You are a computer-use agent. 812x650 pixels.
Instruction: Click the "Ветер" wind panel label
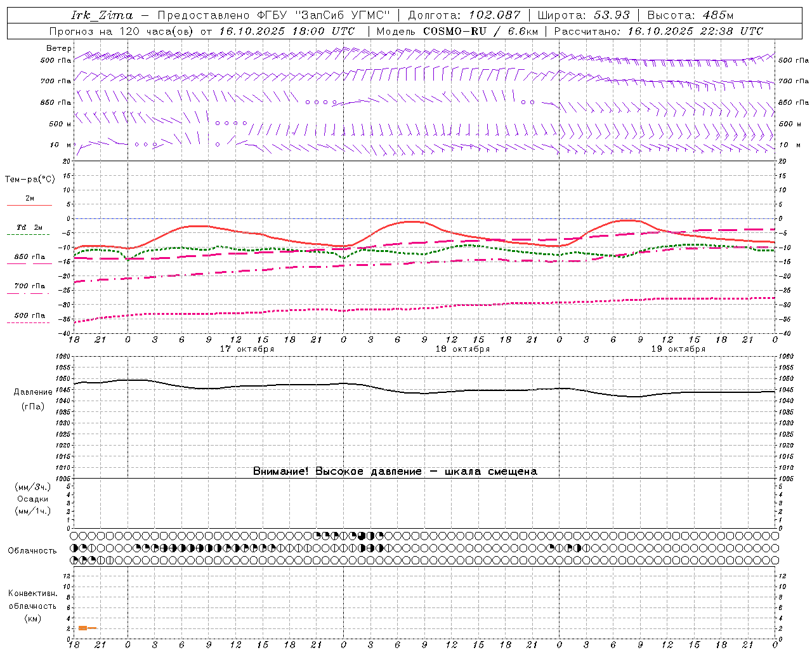59,48
